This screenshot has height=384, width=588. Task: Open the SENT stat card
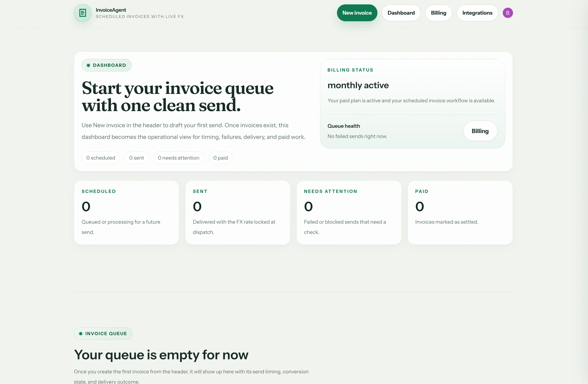(238, 212)
